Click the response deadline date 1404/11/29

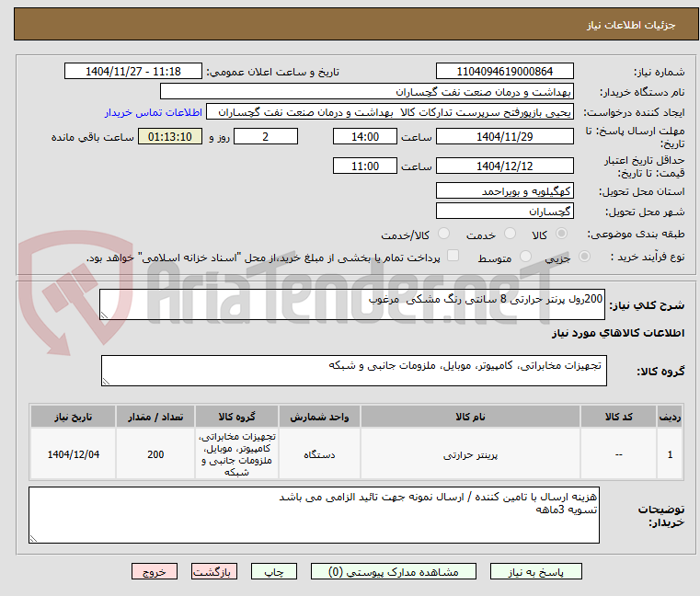[504, 137]
